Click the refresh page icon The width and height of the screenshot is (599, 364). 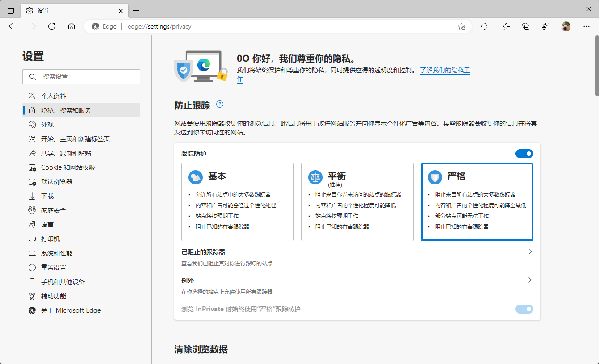(52, 26)
